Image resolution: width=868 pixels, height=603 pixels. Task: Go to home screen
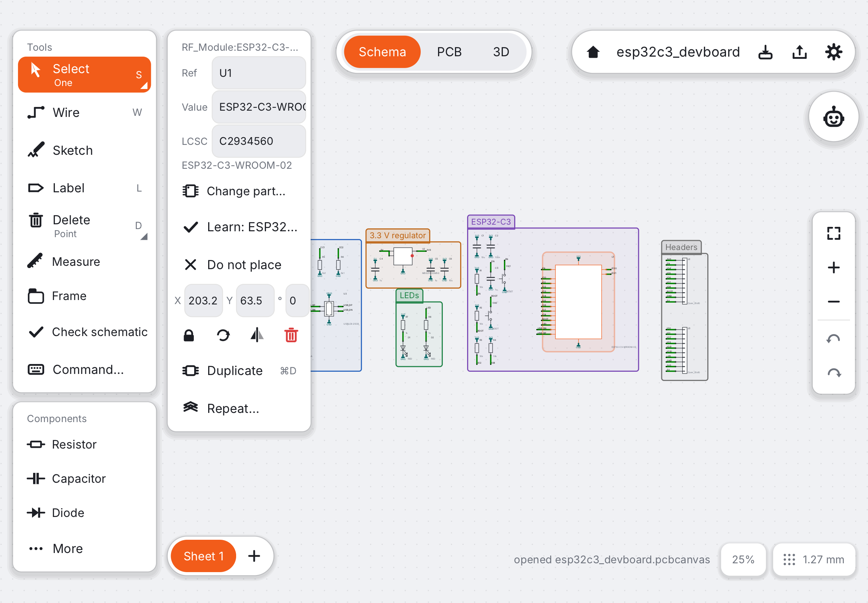(x=593, y=52)
